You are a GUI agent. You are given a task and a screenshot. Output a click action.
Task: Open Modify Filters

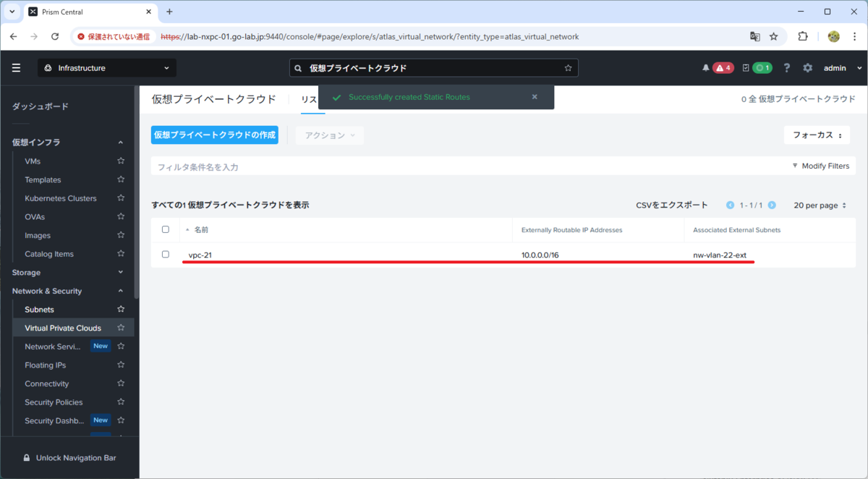click(x=821, y=166)
